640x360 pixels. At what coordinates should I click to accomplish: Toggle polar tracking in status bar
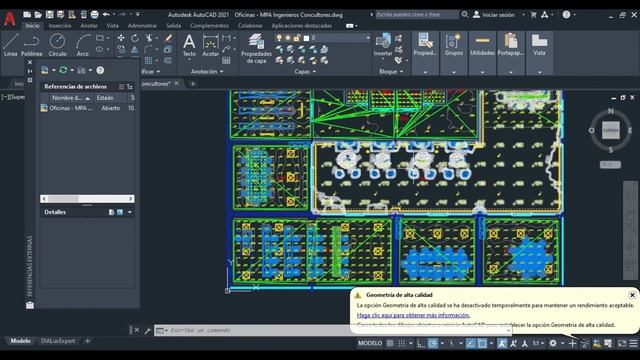pos(433,343)
